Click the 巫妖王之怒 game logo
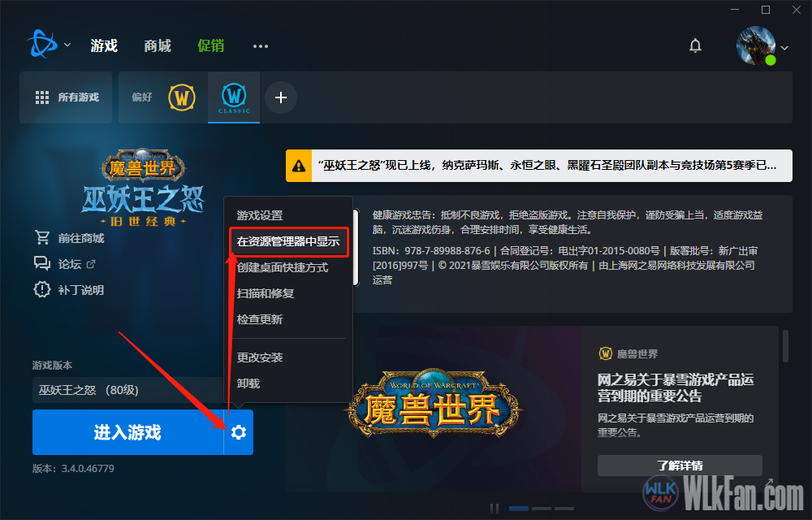 (143, 188)
